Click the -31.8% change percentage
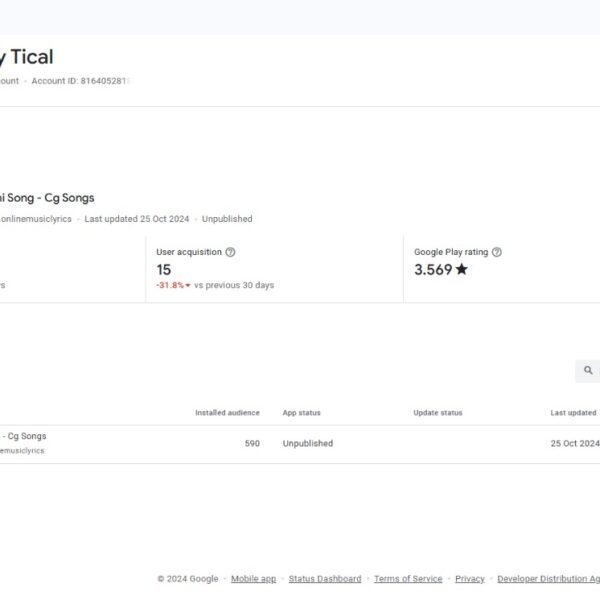This screenshot has width=600, height=600. click(x=170, y=285)
